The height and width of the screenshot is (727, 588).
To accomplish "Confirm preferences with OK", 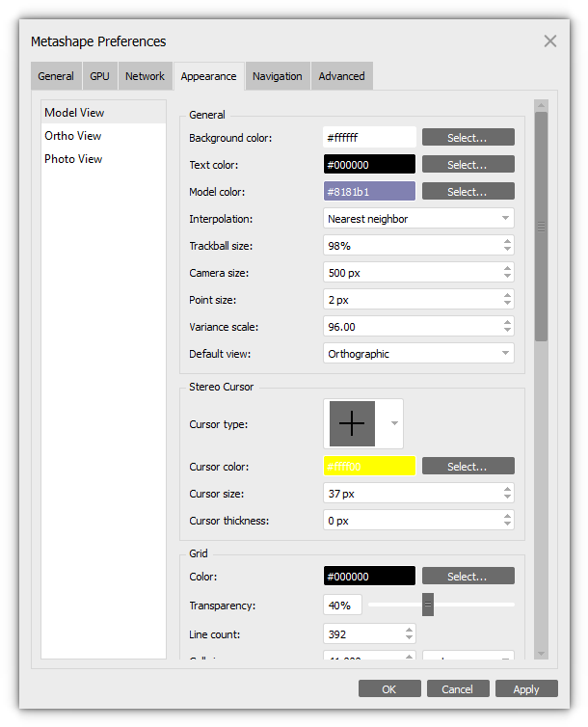I will coord(389,689).
